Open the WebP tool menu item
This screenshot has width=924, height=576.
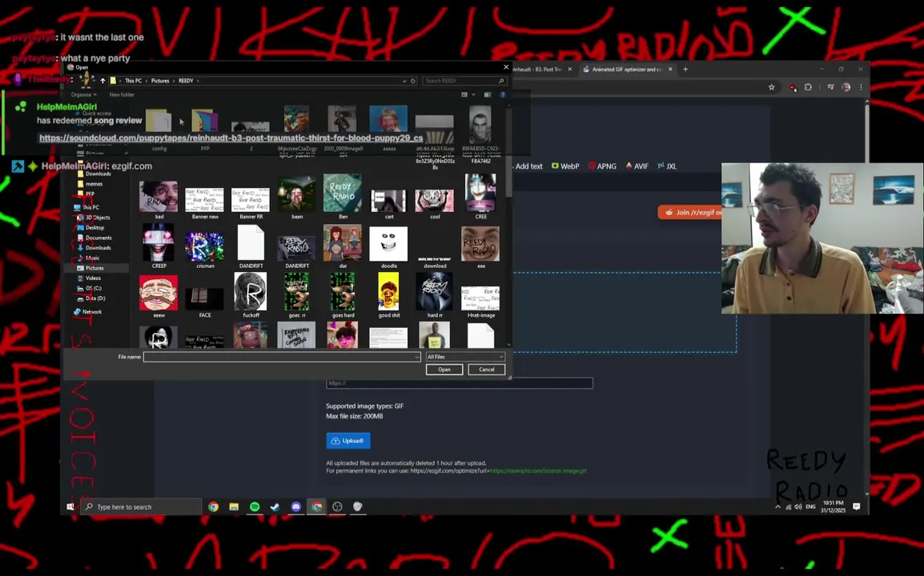(565, 166)
